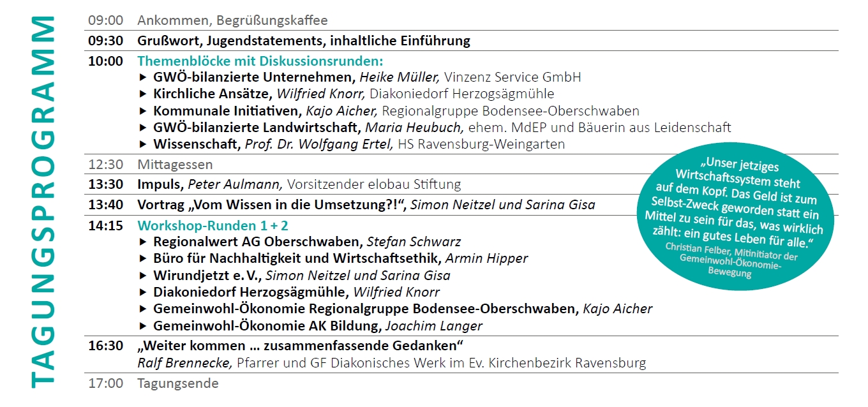Click the triangle bullet before GWÖ-bilanzierte Unternehmen
Viewport: 868px width, 407px height.
click(142, 78)
